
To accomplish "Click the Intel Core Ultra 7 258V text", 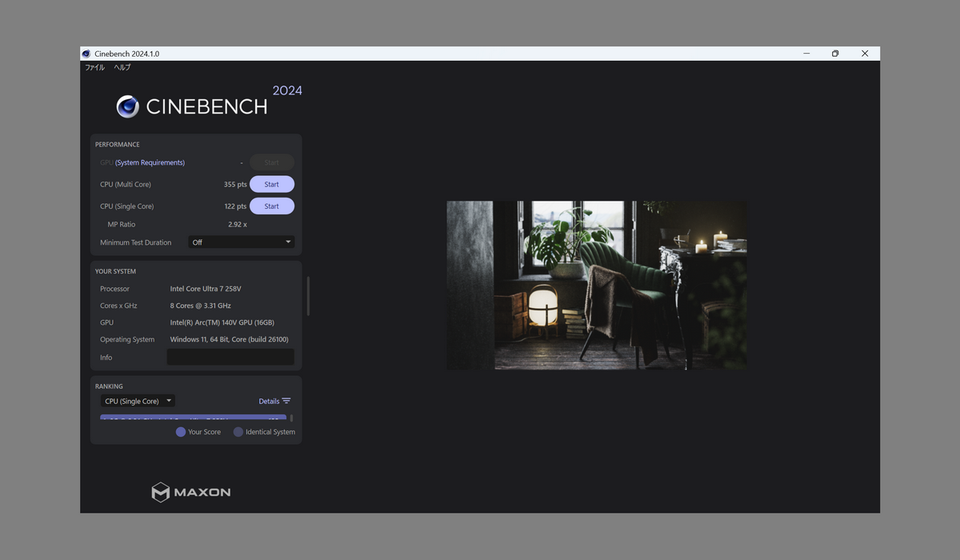I will coord(206,288).
